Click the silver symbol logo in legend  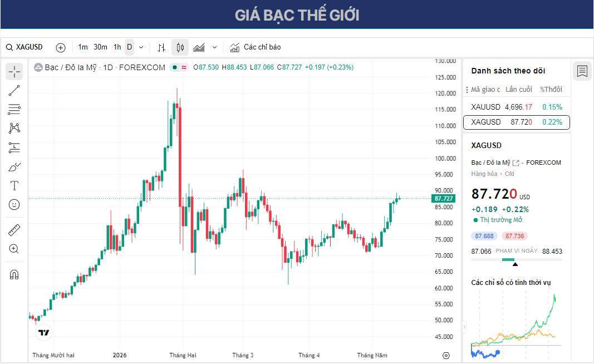[38, 67]
